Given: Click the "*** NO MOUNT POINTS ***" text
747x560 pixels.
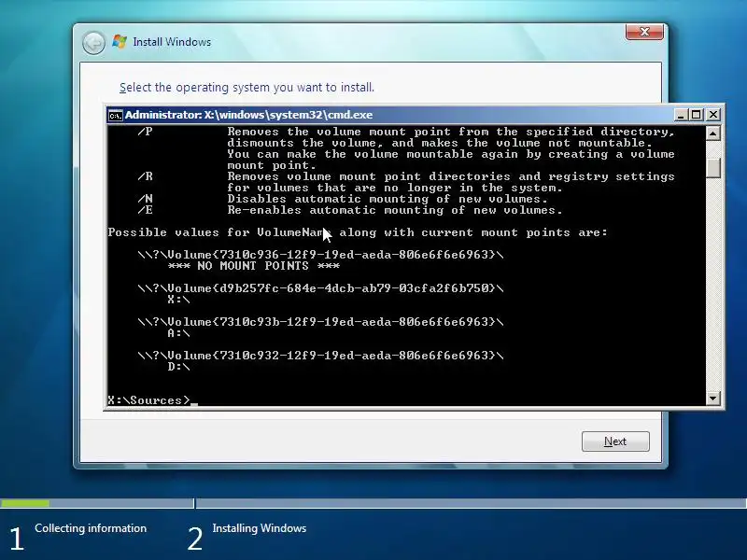Looking at the screenshot, I should tap(253, 266).
